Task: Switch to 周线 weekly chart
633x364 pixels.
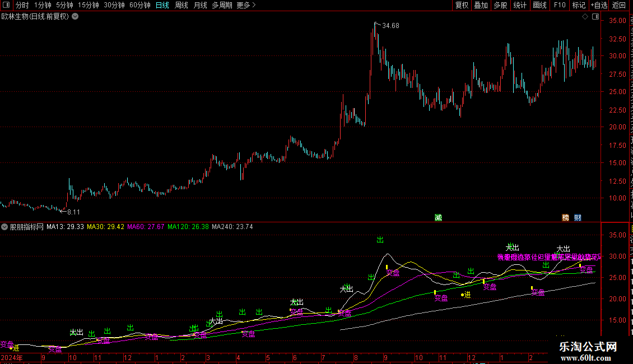Action: click(181, 5)
